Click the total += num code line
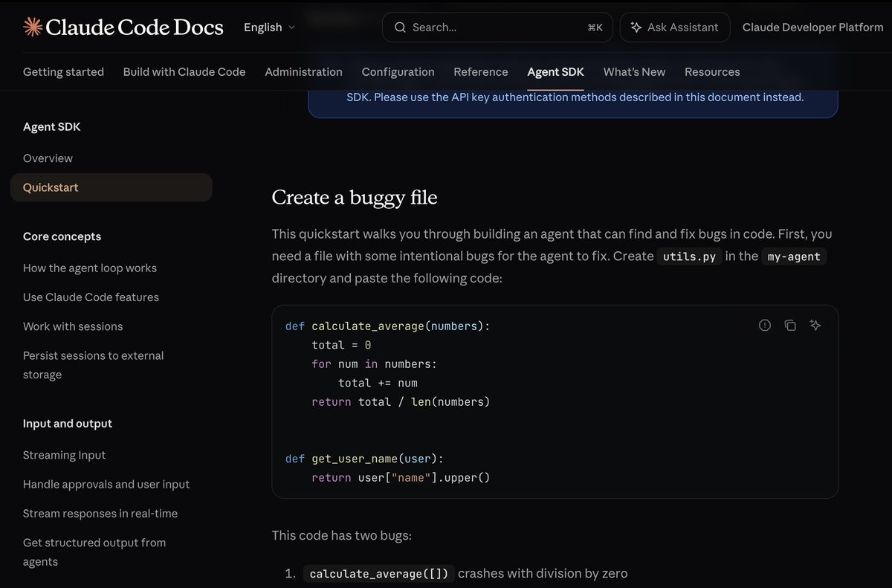 378,383
